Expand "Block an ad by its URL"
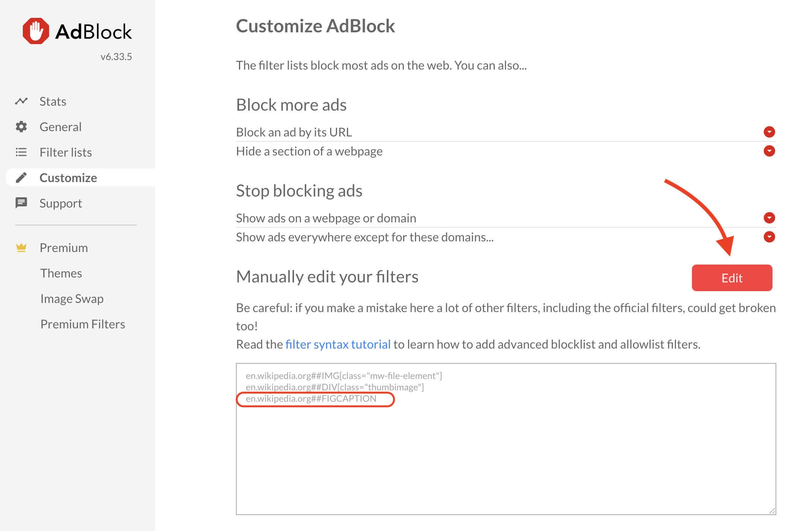The width and height of the screenshot is (812, 531). coord(769,132)
